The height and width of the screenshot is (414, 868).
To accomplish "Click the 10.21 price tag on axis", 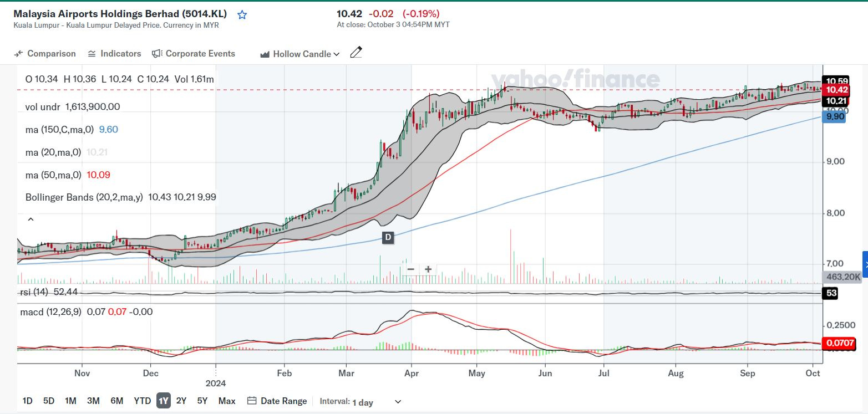I will [835, 101].
